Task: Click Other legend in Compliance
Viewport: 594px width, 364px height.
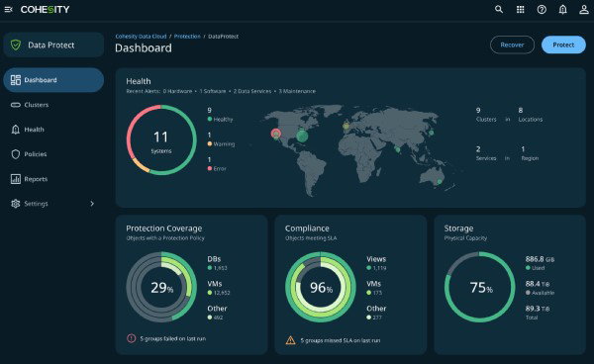Action: [376, 313]
